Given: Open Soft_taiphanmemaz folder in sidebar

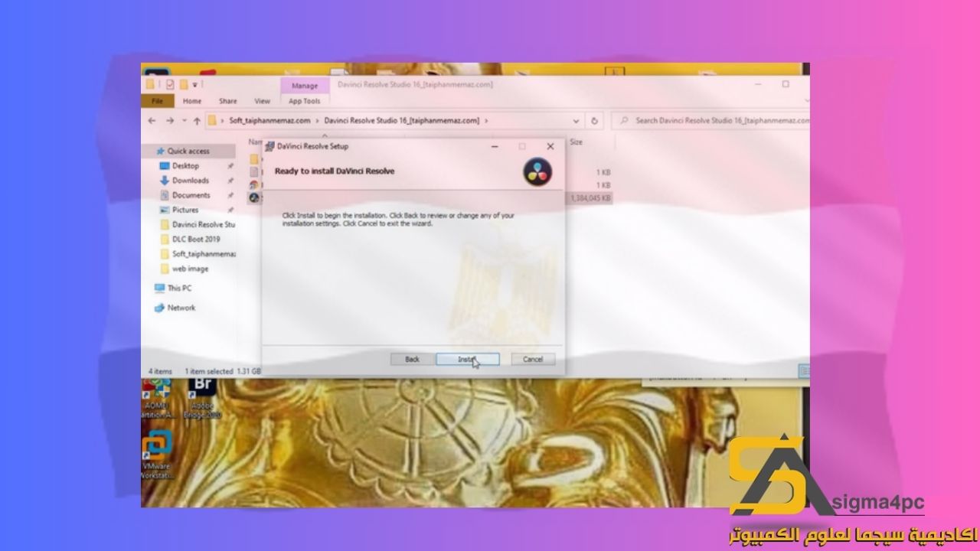Looking at the screenshot, I should coord(198,254).
